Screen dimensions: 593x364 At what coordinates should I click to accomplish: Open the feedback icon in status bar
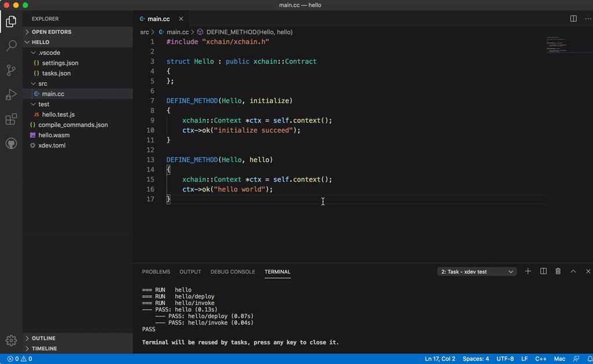[x=576, y=359]
